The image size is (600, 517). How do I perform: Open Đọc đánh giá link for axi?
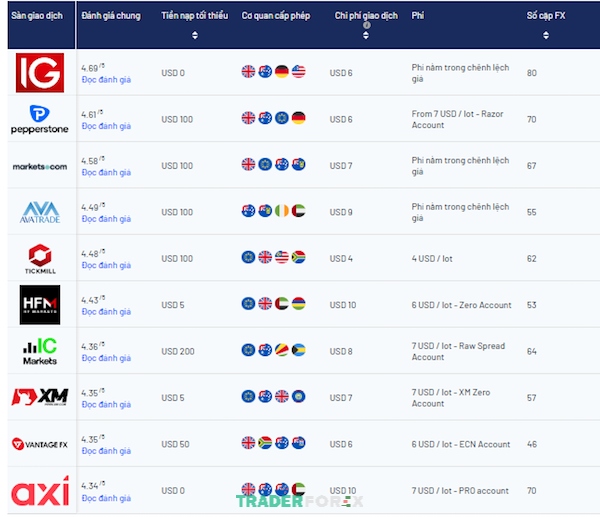tap(106, 498)
